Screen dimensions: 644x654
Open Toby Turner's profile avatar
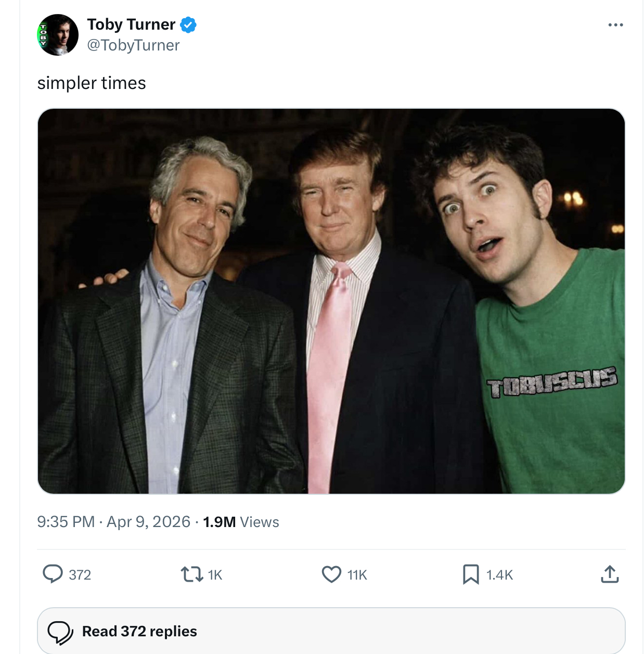[x=58, y=35]
